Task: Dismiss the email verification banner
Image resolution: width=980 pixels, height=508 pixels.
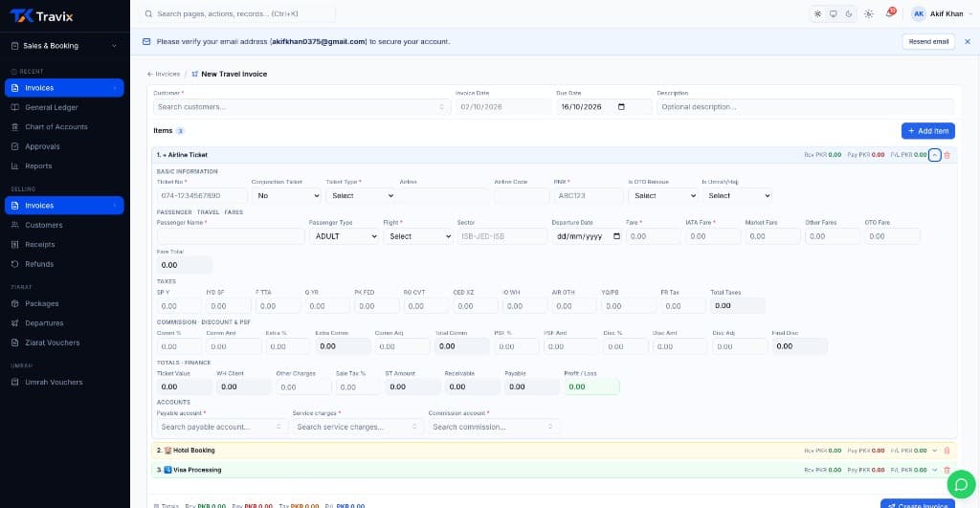Action: (968, 42)
